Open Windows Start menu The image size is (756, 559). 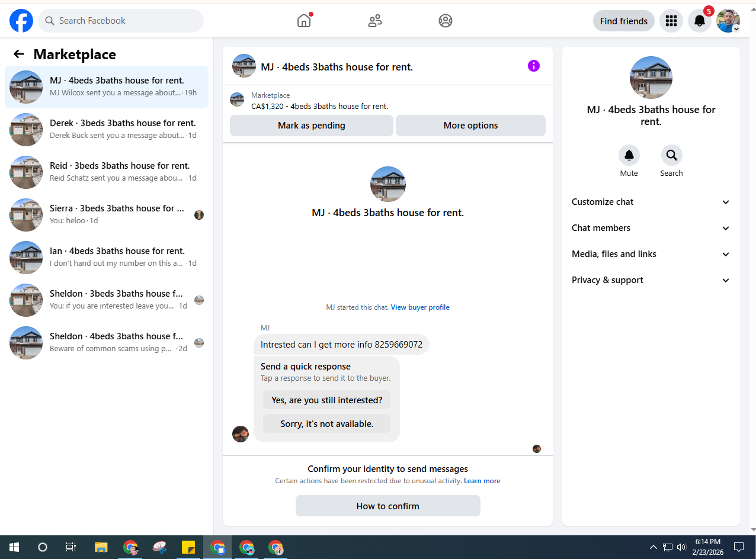(14, 547)
